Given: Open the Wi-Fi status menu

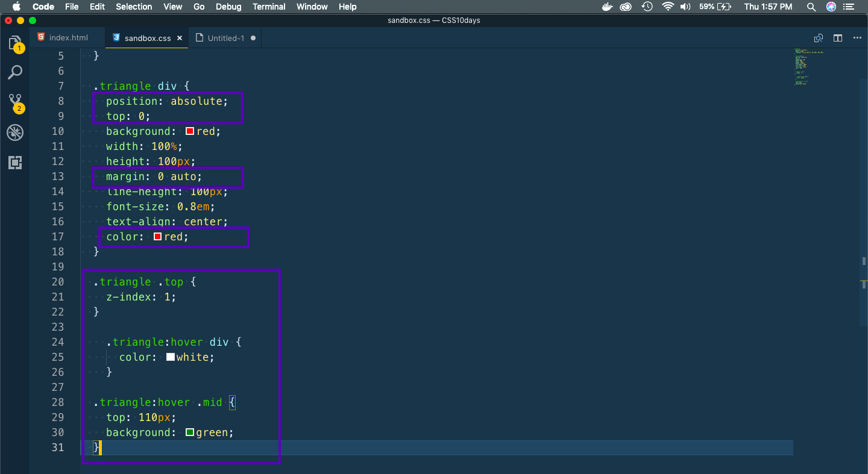Looking at the screenshot, I should click(667, 7).
